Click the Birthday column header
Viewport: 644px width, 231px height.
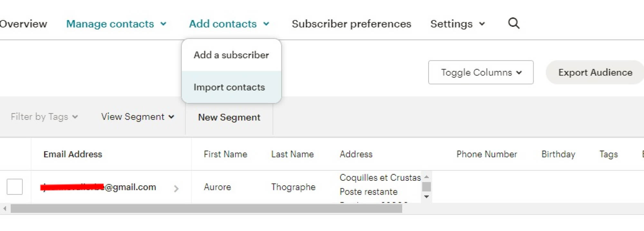[x=558, y=154]
